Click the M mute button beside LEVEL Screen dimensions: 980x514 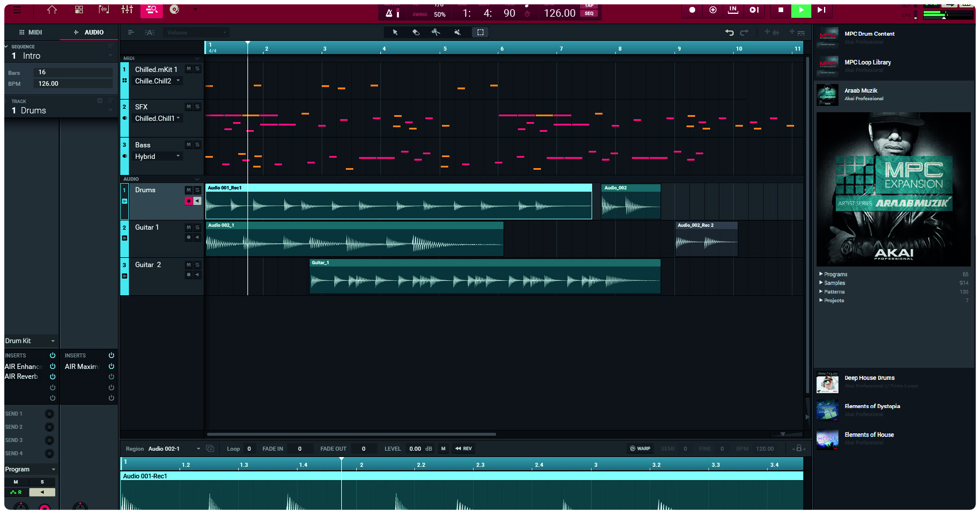pos(443,448)
